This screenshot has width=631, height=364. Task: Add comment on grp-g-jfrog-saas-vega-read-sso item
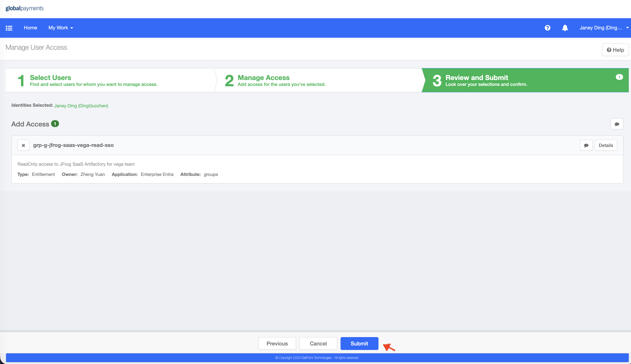[x=586, y=145]
